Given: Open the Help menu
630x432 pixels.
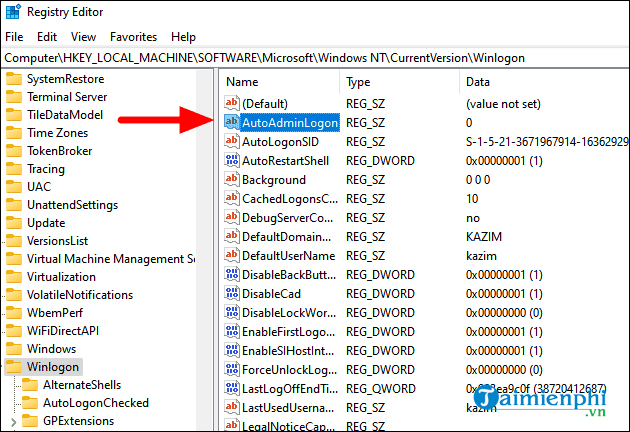Looking at the screenshot, I should pyautogui.click(x=183, y=37).
